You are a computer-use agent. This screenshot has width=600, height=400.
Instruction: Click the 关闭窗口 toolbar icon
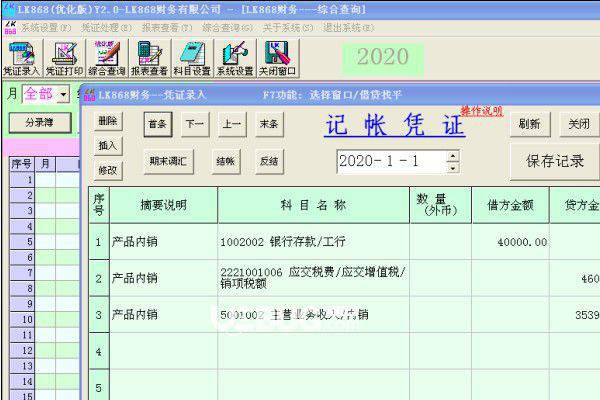(x=278, y=58)
